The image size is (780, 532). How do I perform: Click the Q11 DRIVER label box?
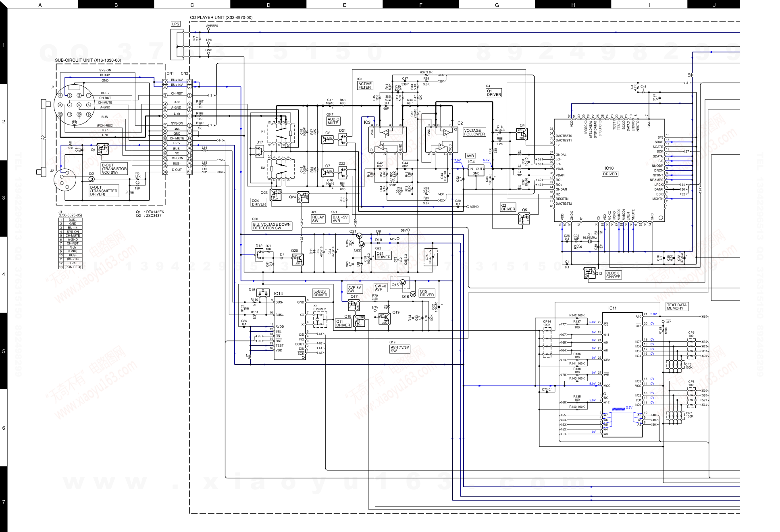click(343, 323)
